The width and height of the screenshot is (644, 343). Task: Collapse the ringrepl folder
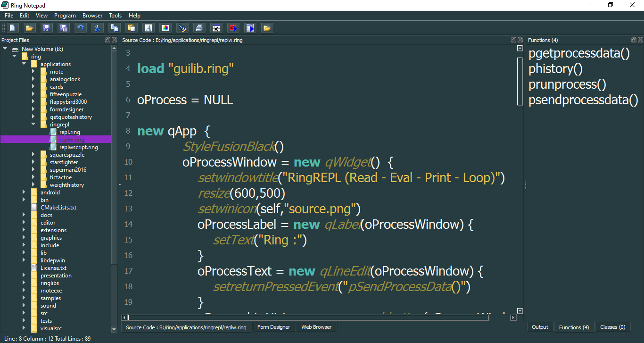tap(33, 125)
